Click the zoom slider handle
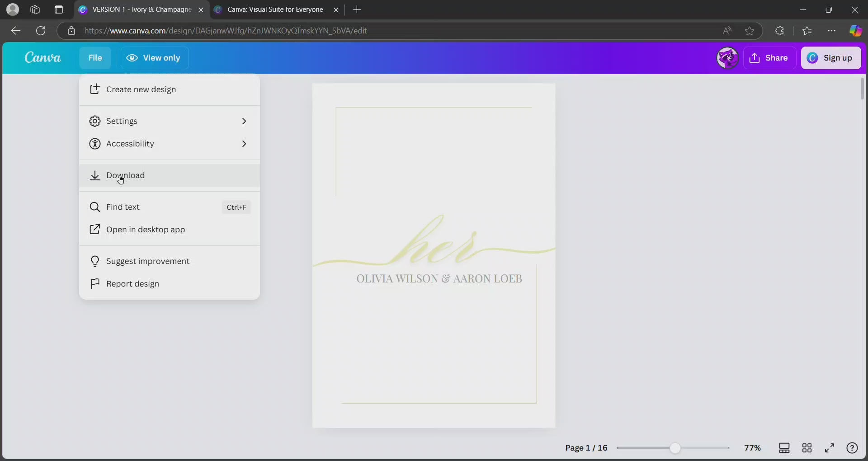This screenshot has height=461, width=868. coord(675,448)
